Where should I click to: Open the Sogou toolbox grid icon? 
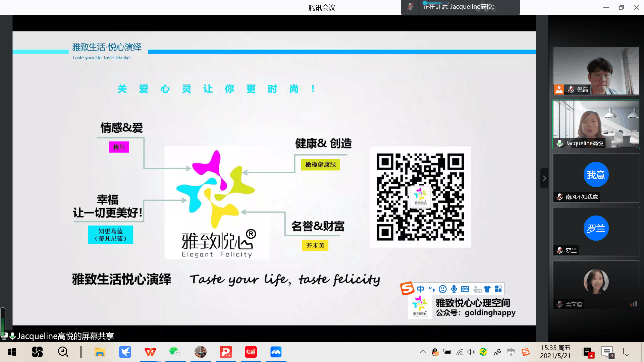pos(498,289)
